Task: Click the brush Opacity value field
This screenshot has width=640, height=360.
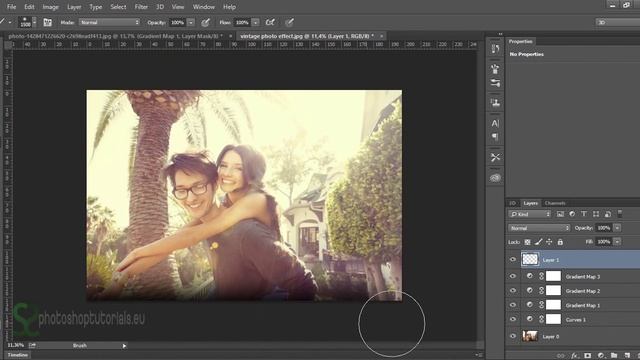Action: pos(178,22)
